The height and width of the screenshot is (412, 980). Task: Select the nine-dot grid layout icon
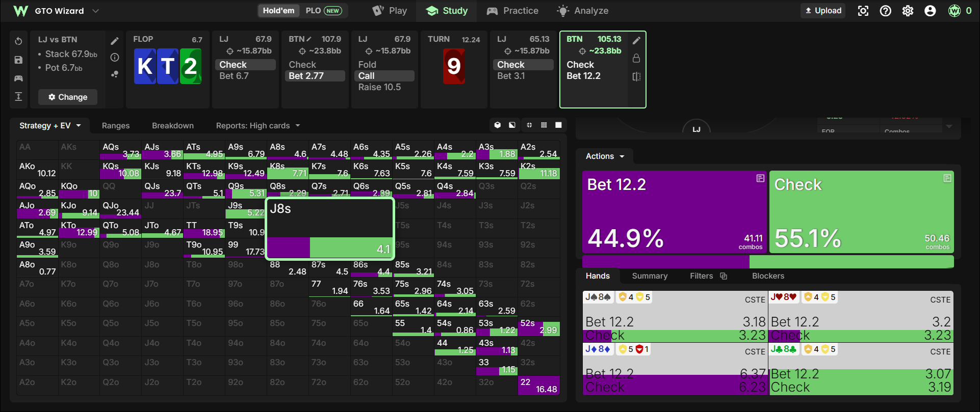pyautogui.click(x=544, y=125)
